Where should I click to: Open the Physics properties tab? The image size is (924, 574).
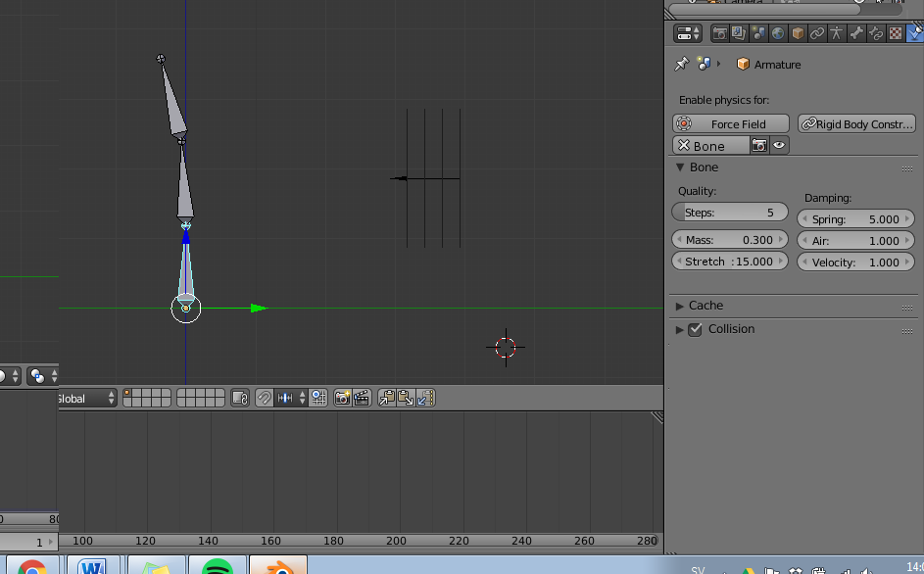(x=914, y=33)
